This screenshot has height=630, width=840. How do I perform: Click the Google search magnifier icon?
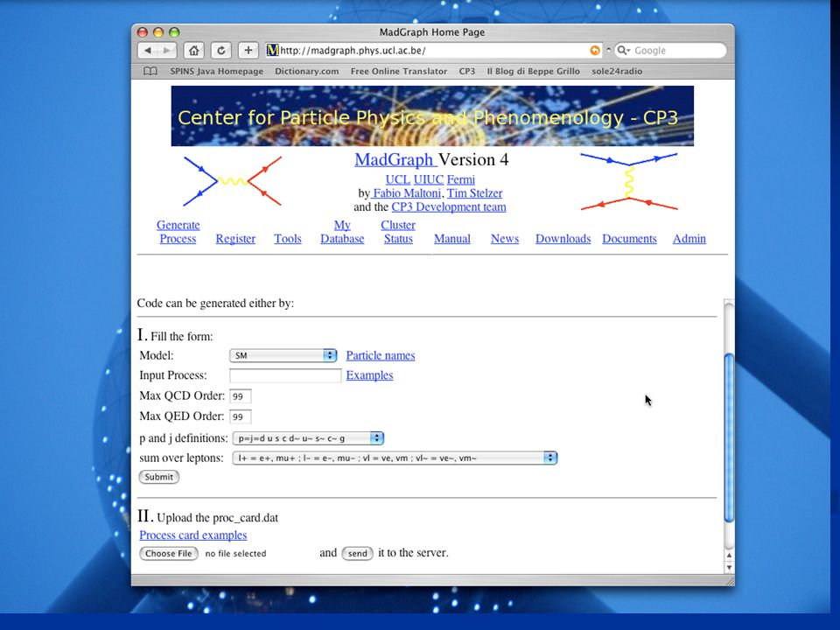pyautogui.click(x=622, y=51)
